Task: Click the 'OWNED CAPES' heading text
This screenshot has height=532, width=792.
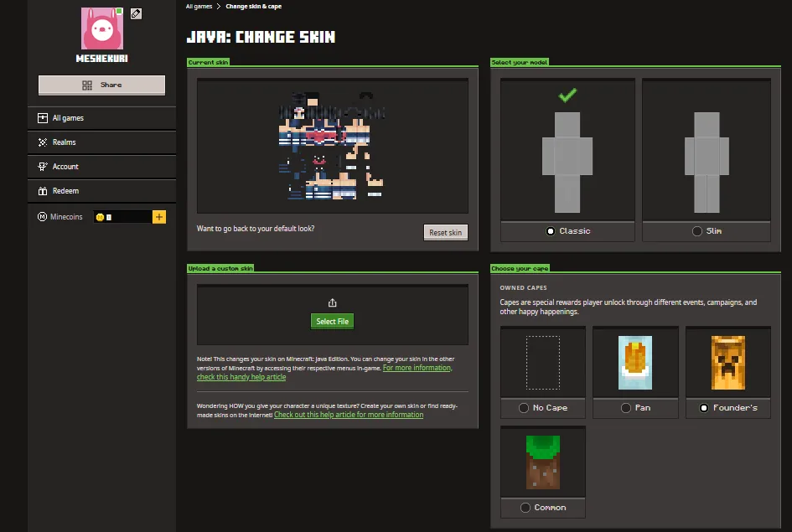Action: (x=523, y=287)
